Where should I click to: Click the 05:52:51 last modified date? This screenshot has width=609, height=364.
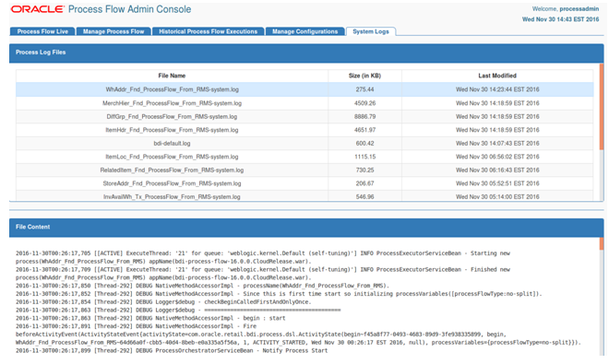(x=497, y=183)
